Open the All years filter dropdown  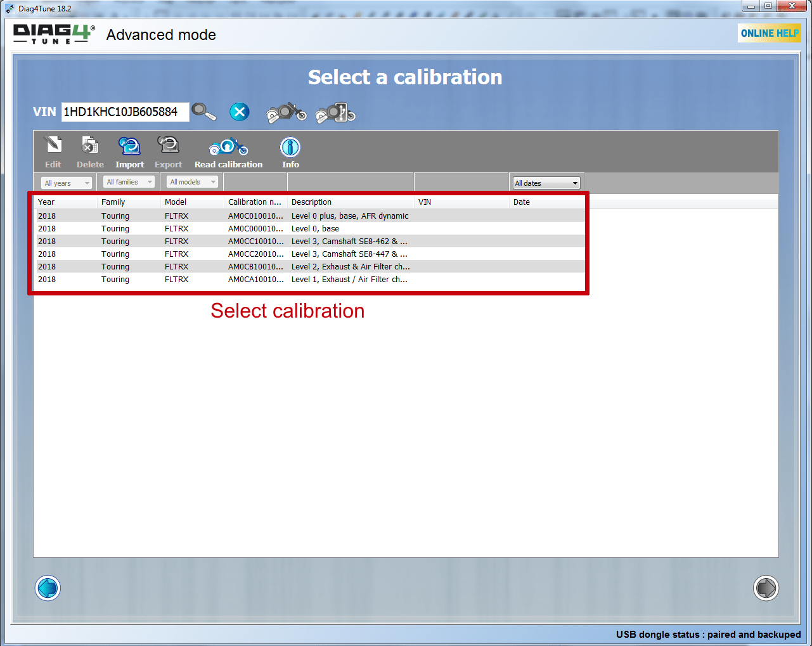click(67, 183)
